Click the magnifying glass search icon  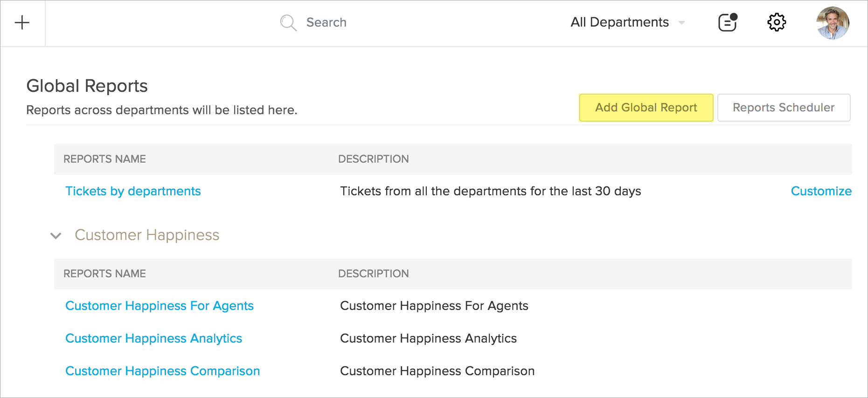click(288, 22)
